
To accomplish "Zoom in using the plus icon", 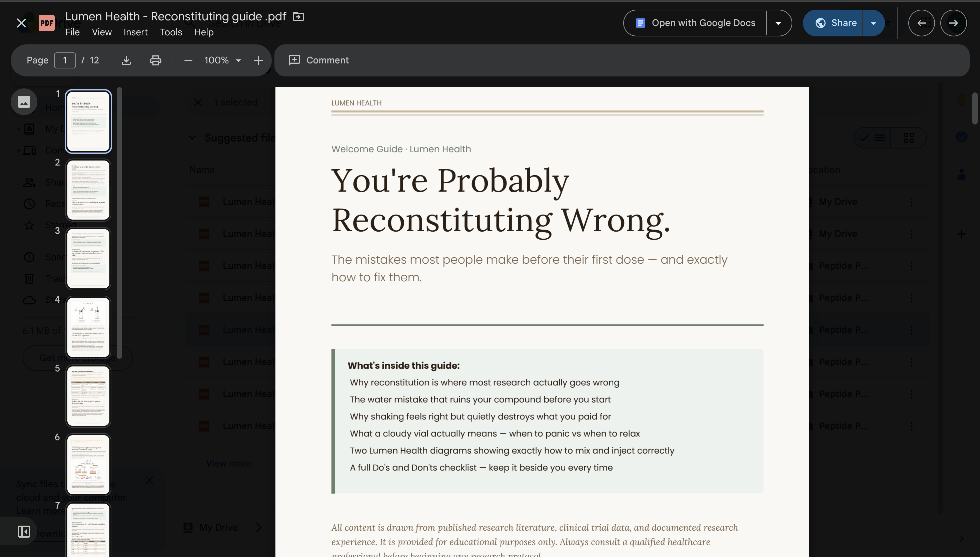I will pos(258,60).
